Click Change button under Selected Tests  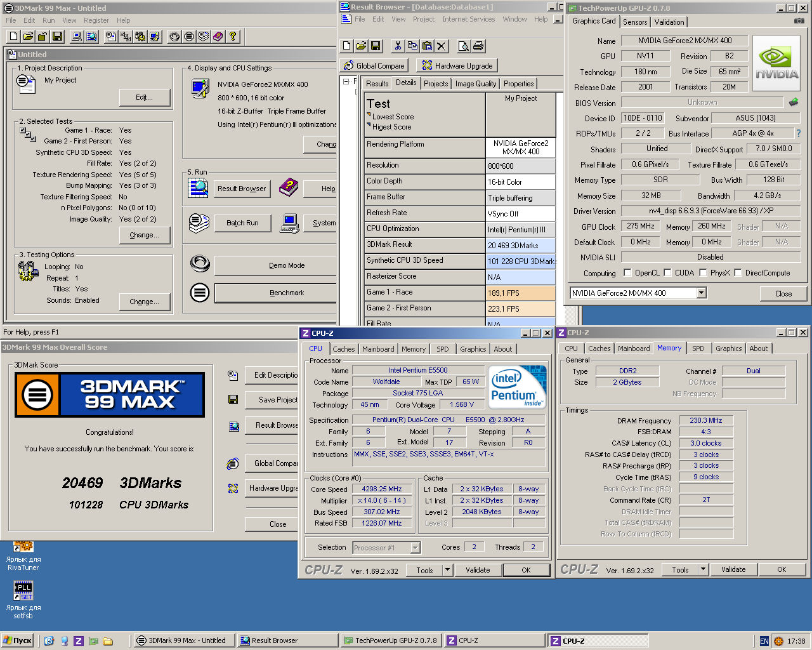[x=145, y=235]
